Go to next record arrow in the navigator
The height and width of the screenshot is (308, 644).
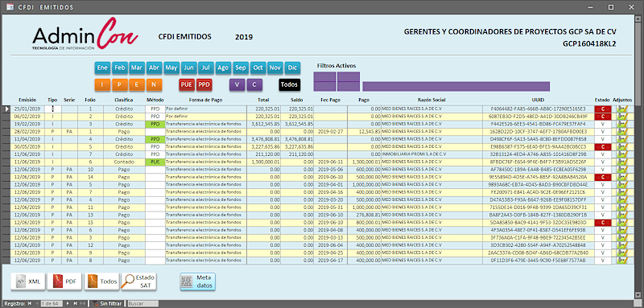click(x=67, y=304)
